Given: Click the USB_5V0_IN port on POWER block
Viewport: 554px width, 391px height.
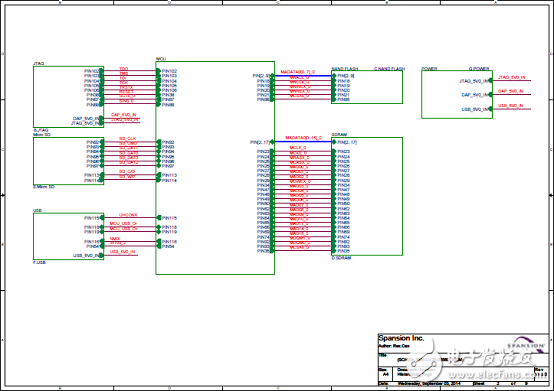Looking at the screenshot, I should tap(477, 109).
